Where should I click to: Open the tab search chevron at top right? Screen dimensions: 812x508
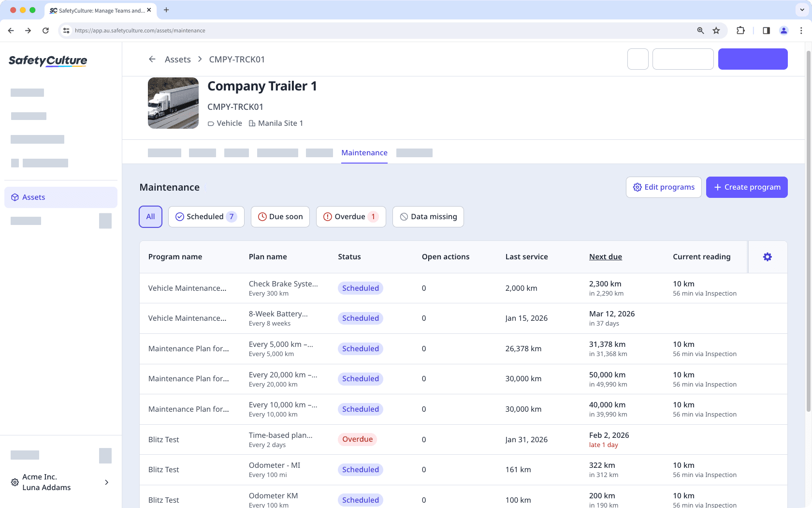[x=801, y=10]
